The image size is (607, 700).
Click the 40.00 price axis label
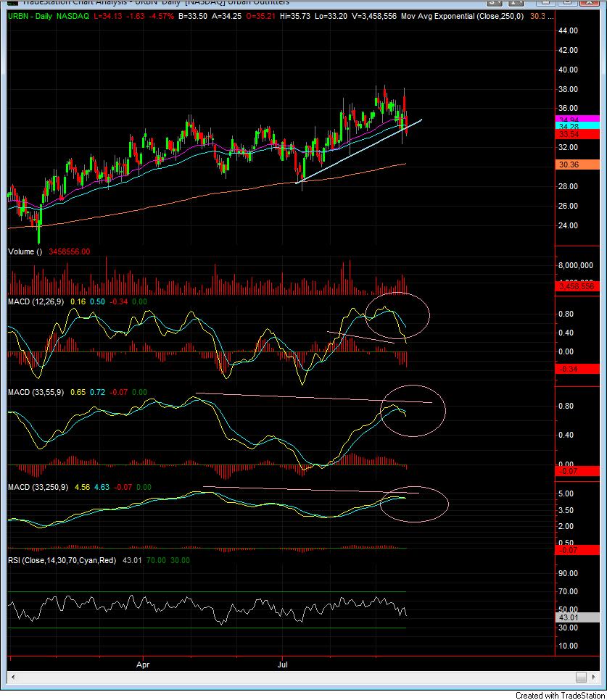(x=568, y=70)
